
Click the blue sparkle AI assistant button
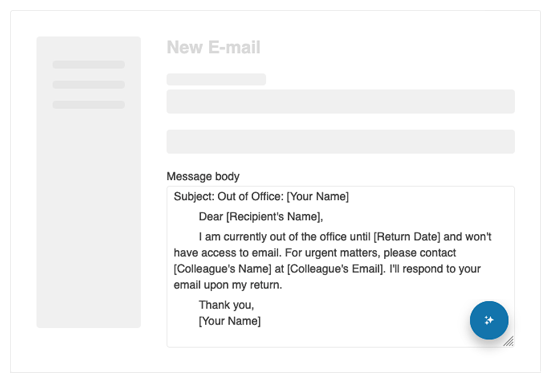[489, 320]
